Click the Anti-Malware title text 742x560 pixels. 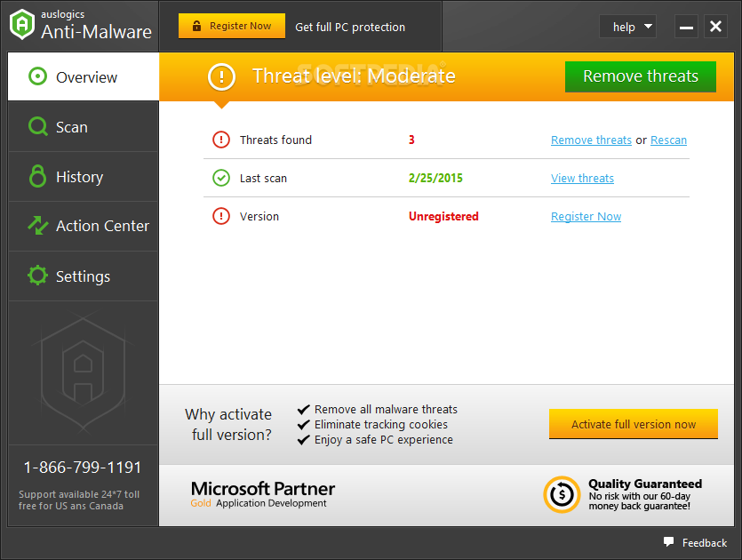pos(97,32)
